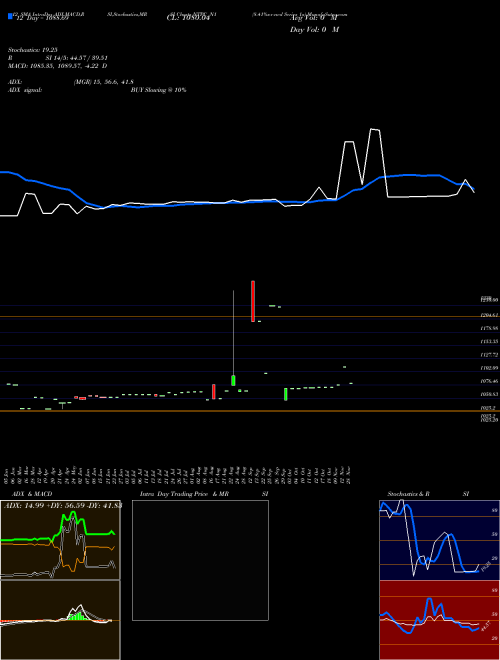Click the red RSI chart panel
The width and height of the screenshot is (500, 660).
[x=439, y=620]
